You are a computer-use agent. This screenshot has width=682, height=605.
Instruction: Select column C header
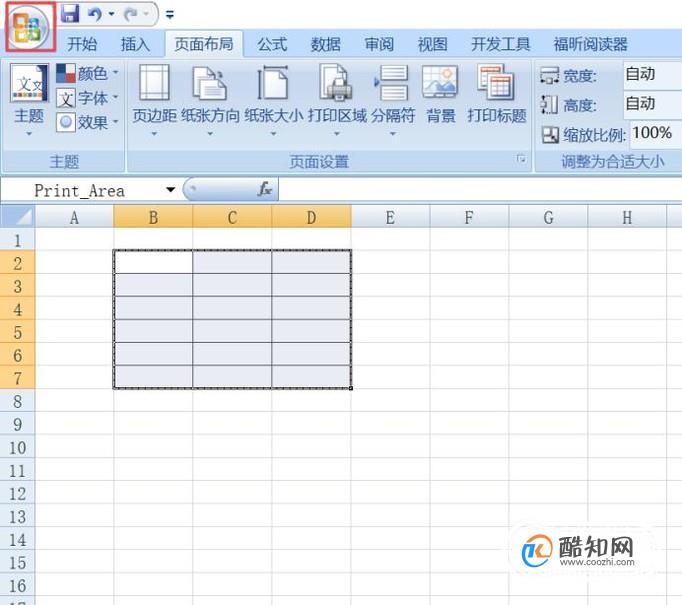click(x=232, y=217)
